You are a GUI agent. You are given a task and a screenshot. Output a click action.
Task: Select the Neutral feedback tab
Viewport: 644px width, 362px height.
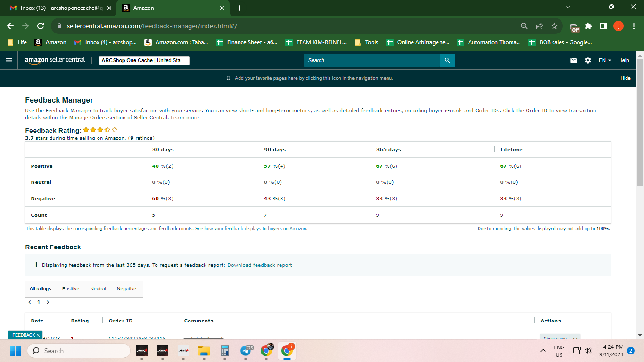click(x=98, y=289)
